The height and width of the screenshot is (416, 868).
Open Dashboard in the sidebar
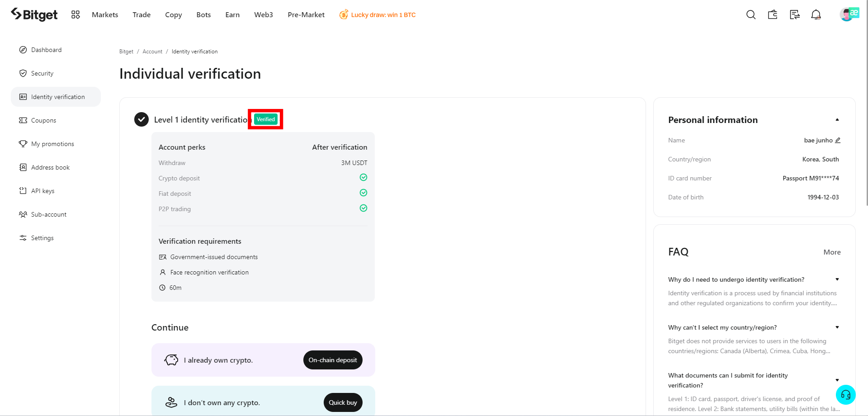click(x=56, y=50)
